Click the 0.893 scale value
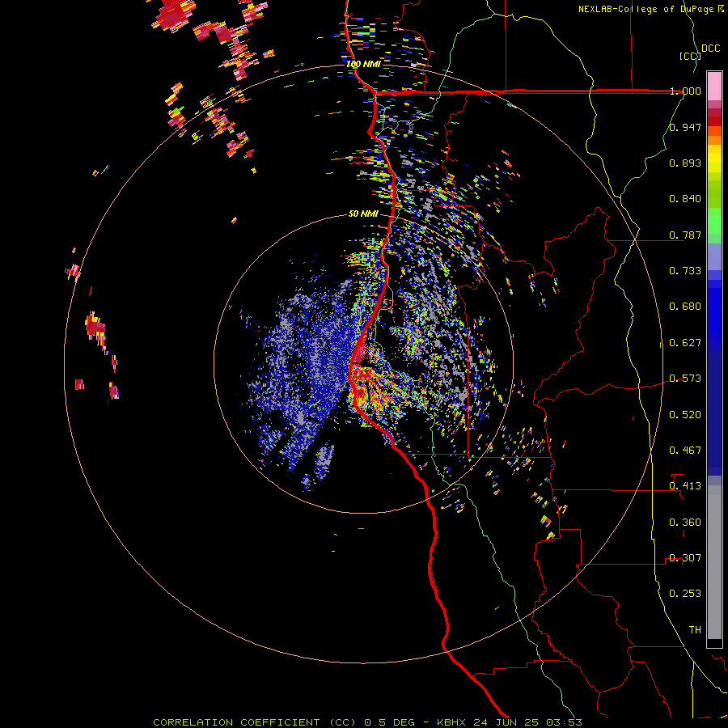Image resolution: width=728 pixels, height=728 pixels. tap(685, 163)
